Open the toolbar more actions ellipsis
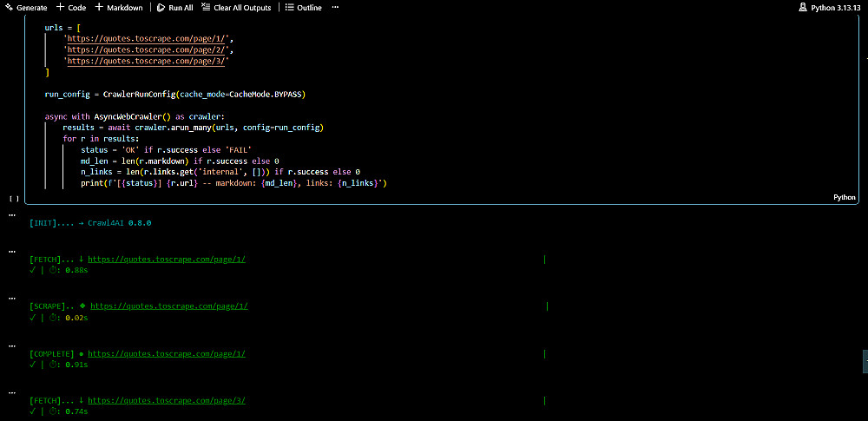The image size is (868, 421). (x=335, y=8)
